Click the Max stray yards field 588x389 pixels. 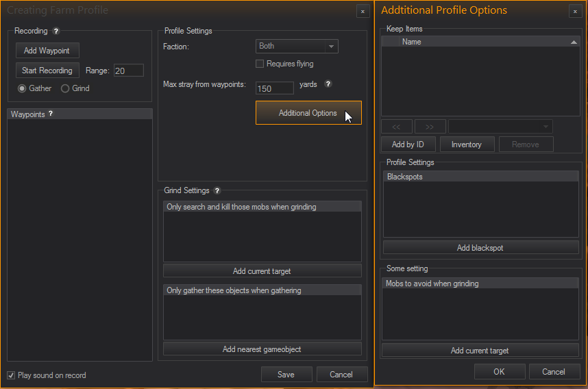273,88
